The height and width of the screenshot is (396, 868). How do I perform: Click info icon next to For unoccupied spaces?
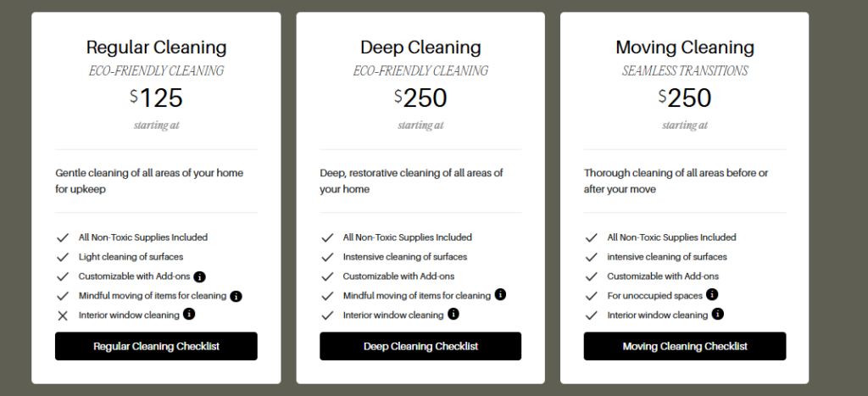(x=712, y=294)
